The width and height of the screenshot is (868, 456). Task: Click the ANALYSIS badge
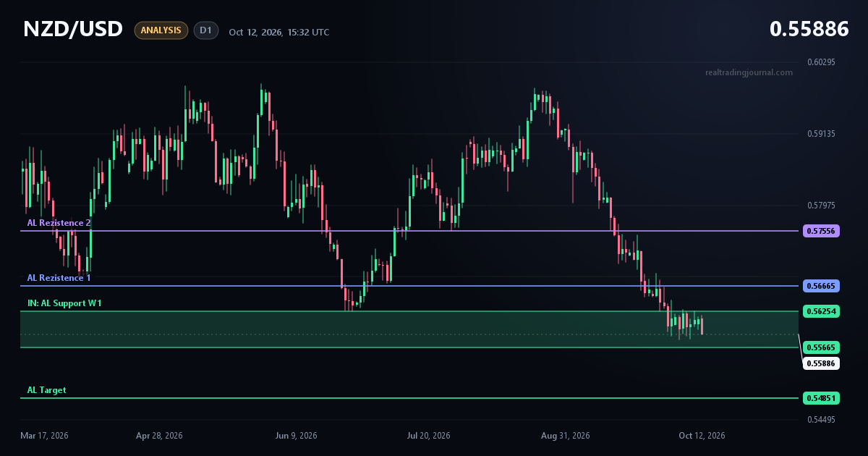161,30
